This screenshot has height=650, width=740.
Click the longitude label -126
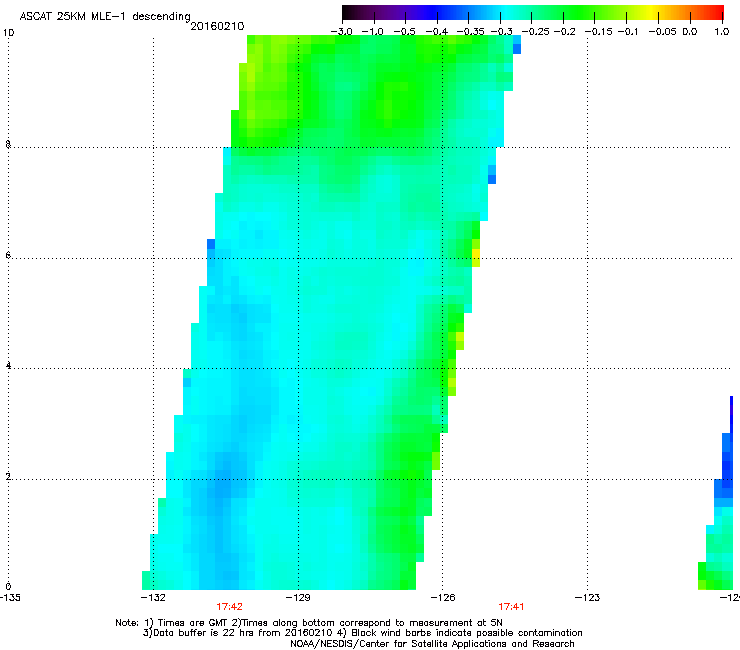click(443, 598)
